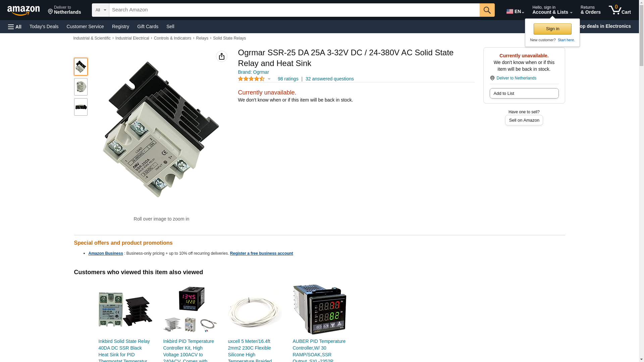Click the yellow Sign in button
The width and height of the screenshot is (644, 362).
point(552,29)
